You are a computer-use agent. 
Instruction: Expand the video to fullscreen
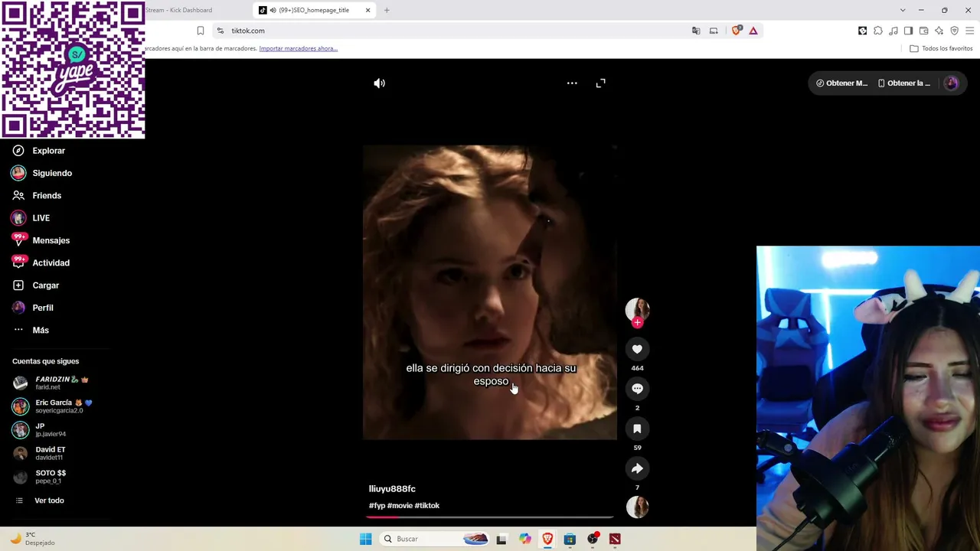point(600,83)
